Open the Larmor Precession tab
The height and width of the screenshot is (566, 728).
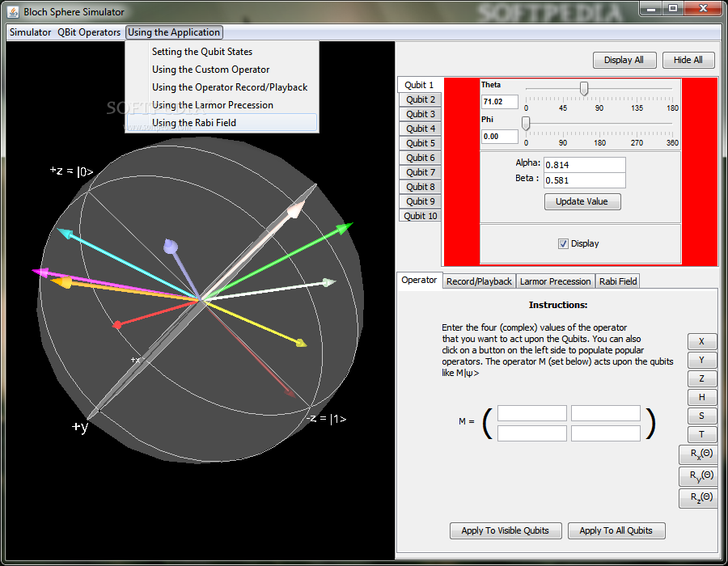(x=555, y=281)
